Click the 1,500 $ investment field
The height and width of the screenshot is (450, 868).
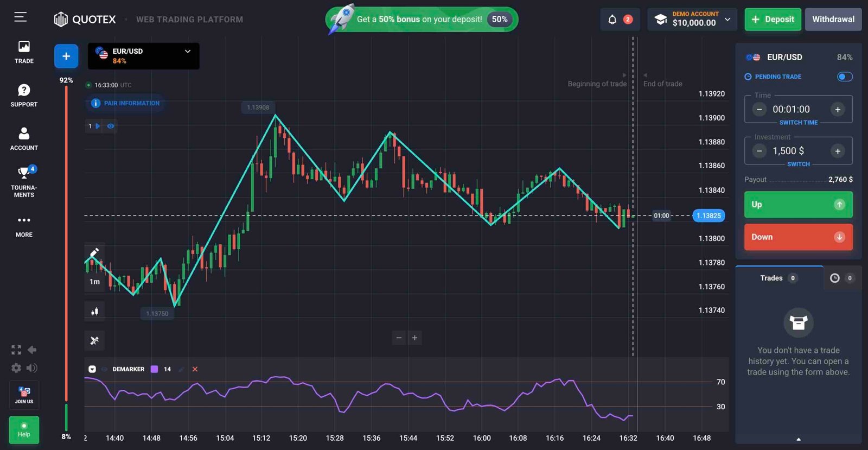coord(788,151)
